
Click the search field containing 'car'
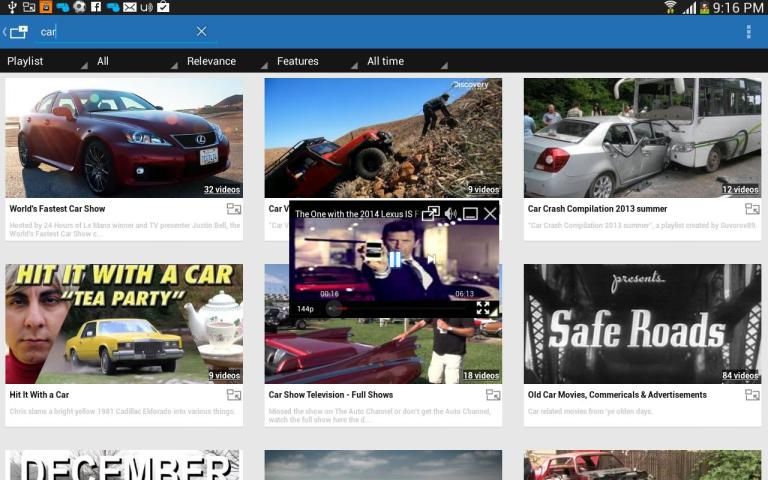click(x=115, y=32)
